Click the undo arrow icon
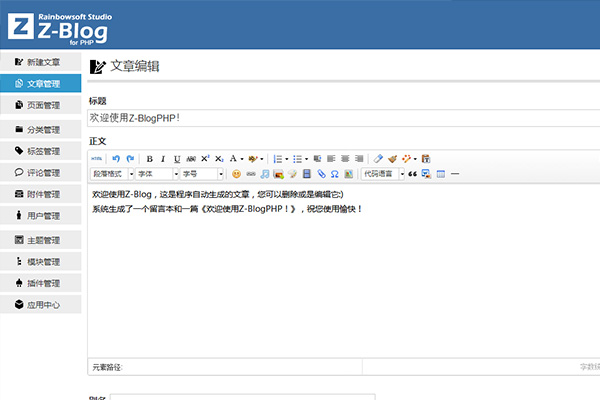Image resolution: width=600 pixels, height=400 pixels. tap(116, 158)
